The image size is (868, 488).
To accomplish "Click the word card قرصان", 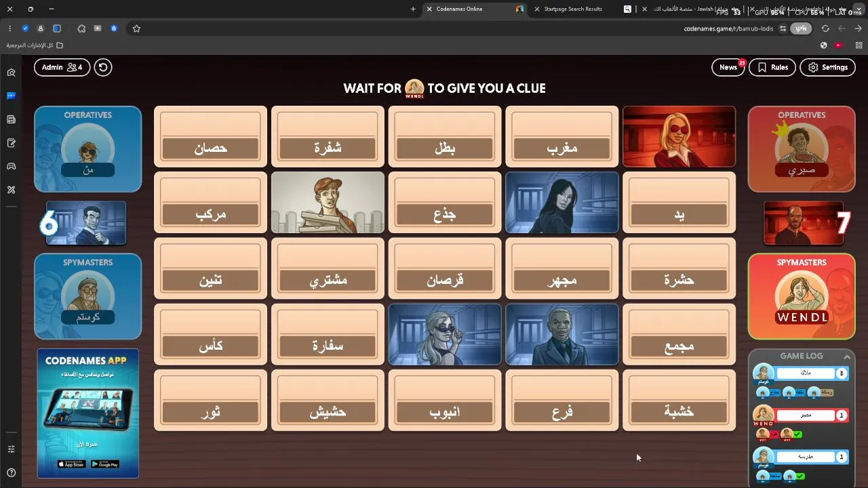I will pos(445,268).
